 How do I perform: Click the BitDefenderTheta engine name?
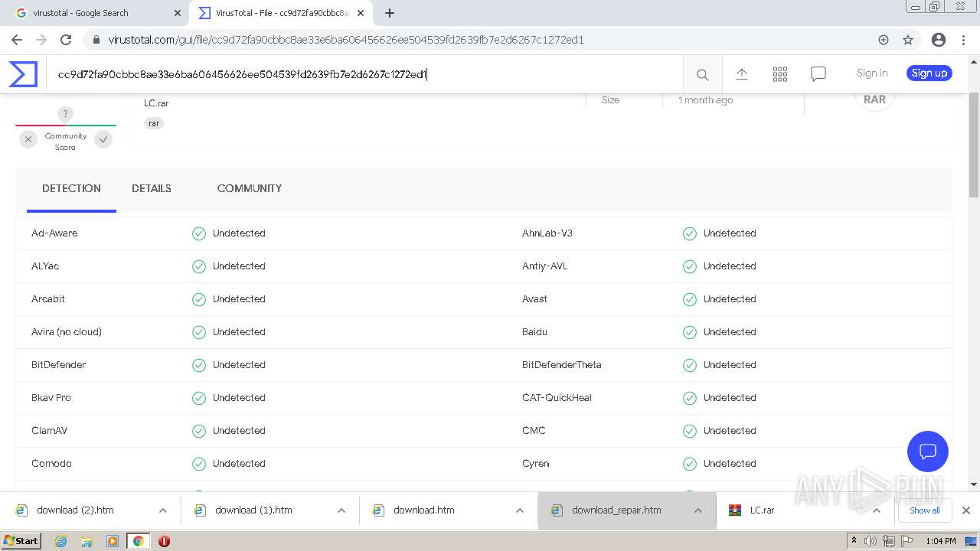tap(562, 365)
